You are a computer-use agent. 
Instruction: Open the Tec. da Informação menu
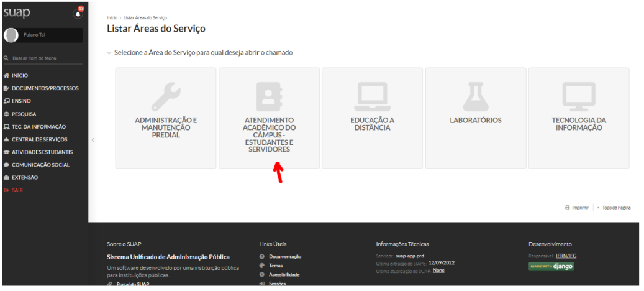point(39,126)
